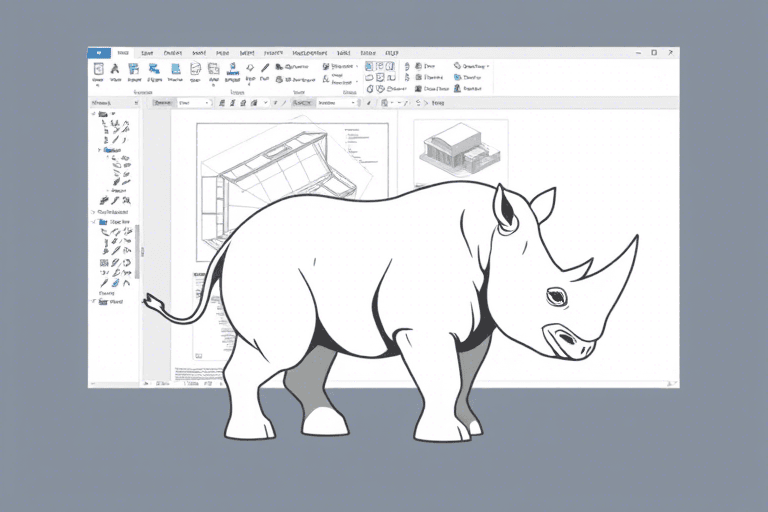Click the grid-pattern tool icon in left palette
The width and height of the screenshot is (768, 512).
point(103,263)
